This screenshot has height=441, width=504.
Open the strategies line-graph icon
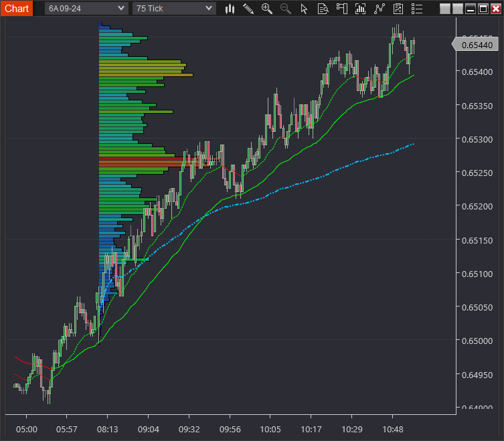pyautogui.click(x=380, y=9)
